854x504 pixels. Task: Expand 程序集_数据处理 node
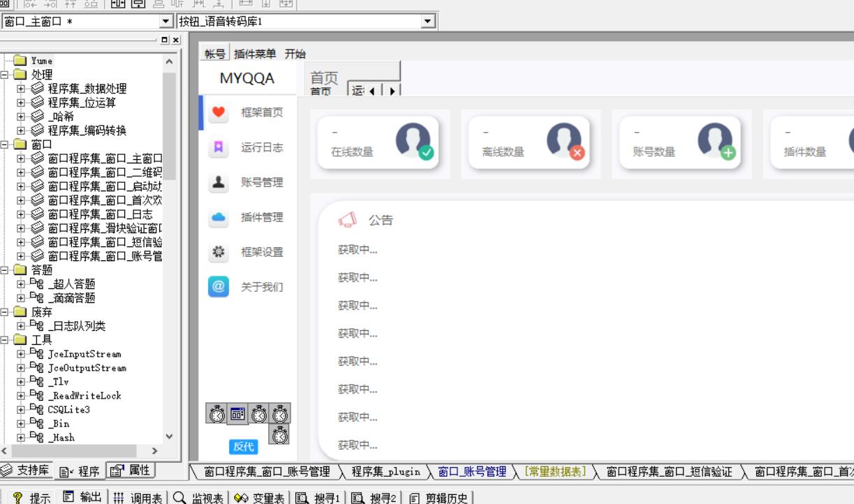click(x=21, y=89)
